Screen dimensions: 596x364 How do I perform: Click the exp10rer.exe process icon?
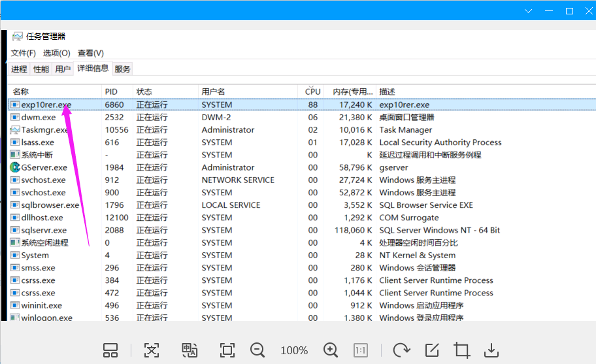pos(15,105)
